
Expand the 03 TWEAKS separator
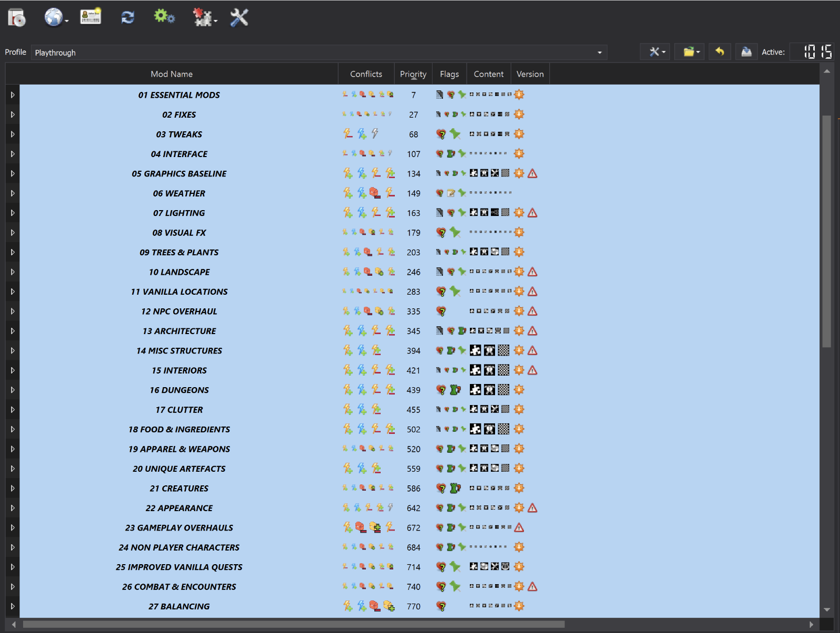coord(13,134)
